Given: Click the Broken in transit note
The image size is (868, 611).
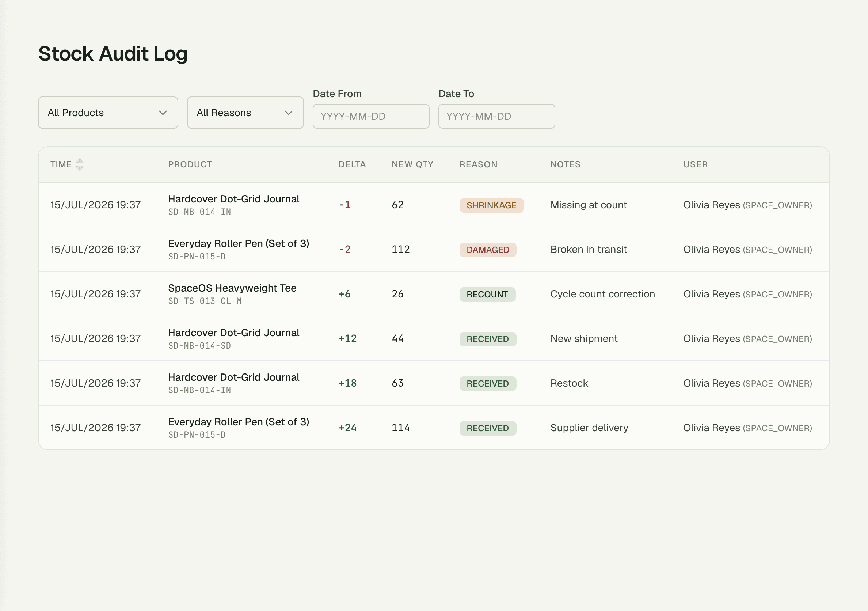Looking at the screenshot, I should [x=588, y=250].
